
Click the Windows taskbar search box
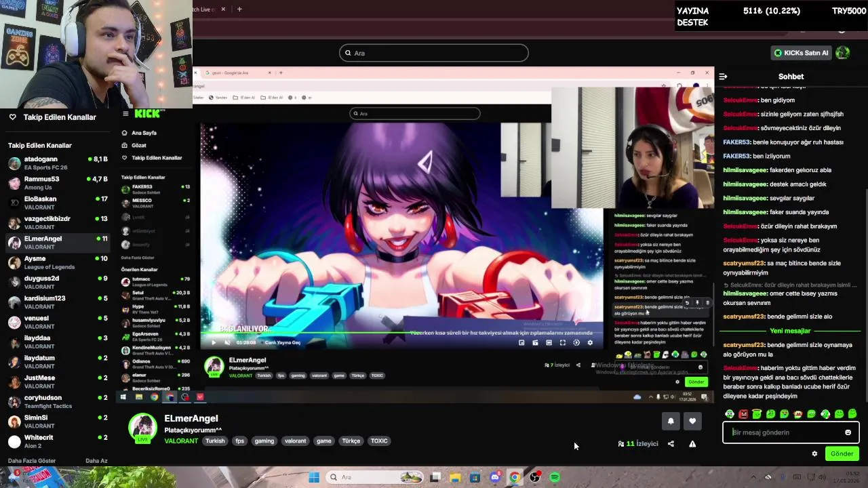click(x=375, y=477)
